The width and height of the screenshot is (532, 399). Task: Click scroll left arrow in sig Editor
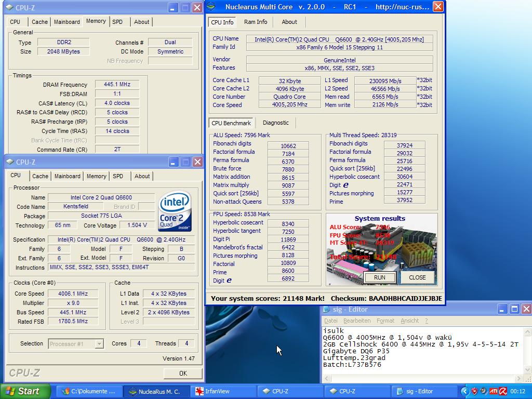(x=326, y=378)
